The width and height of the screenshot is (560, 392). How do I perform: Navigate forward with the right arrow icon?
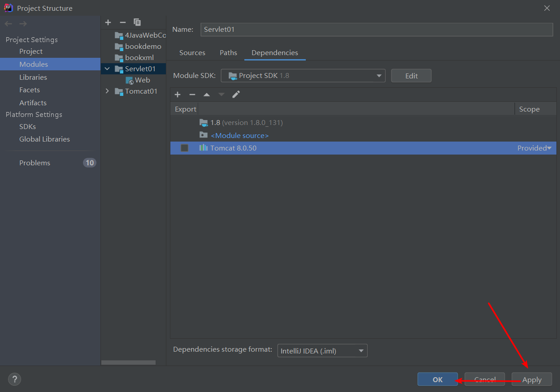pyautogui.click(x=23, y=24)
